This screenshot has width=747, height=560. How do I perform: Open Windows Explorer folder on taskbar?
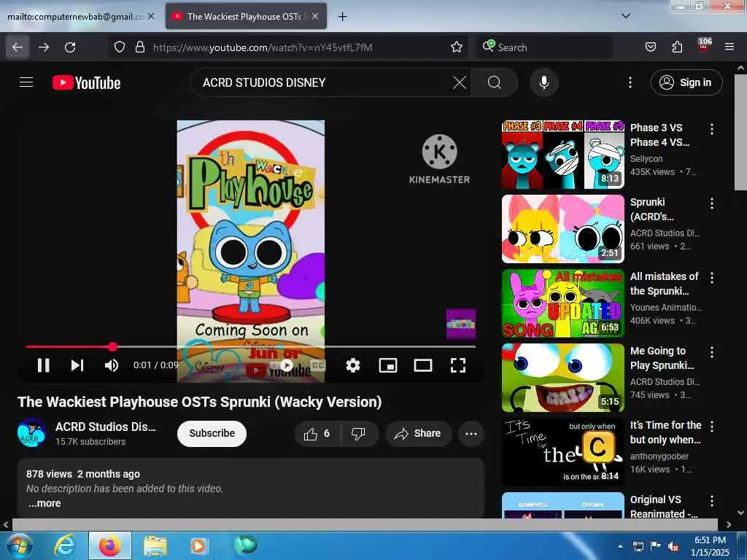pyautogui.click(x=155, y=545)
